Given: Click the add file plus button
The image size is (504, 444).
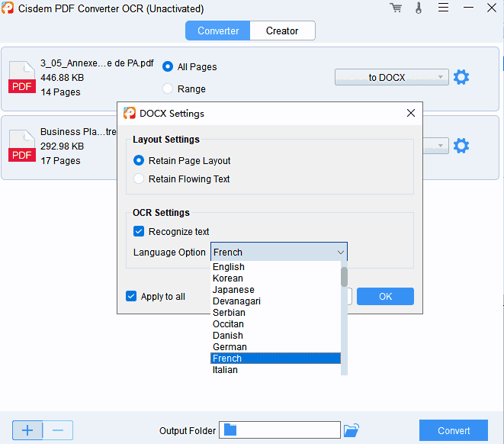Looking at the screenshot, I should pyautogui.click(x=27, y=430).
